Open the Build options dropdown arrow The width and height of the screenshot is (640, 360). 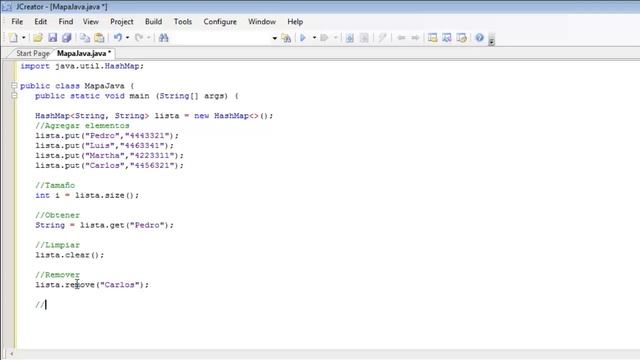[336, 38]
